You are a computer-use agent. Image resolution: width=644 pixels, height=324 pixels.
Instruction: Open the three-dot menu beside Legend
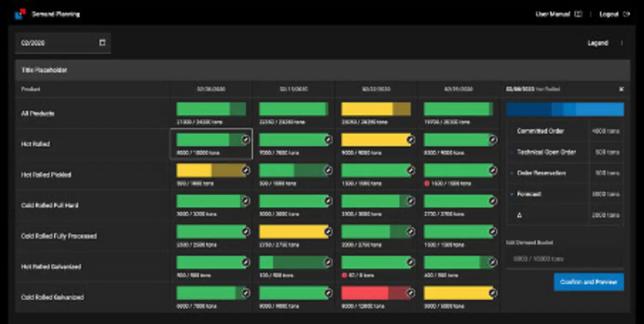point(621,43)
